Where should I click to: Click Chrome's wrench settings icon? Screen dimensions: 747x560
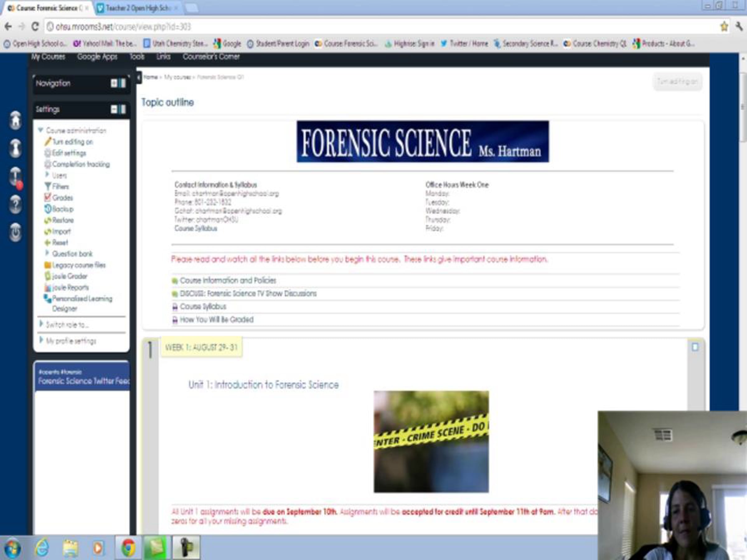coord(739,26)
